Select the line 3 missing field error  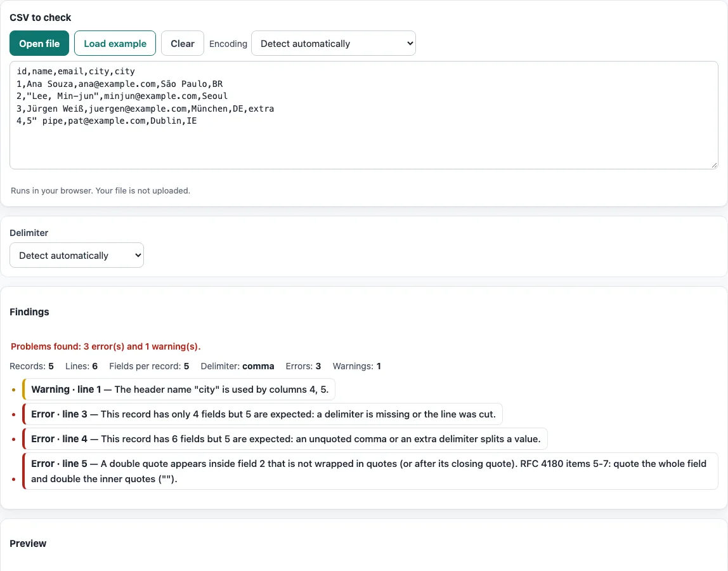pos(263,414)
